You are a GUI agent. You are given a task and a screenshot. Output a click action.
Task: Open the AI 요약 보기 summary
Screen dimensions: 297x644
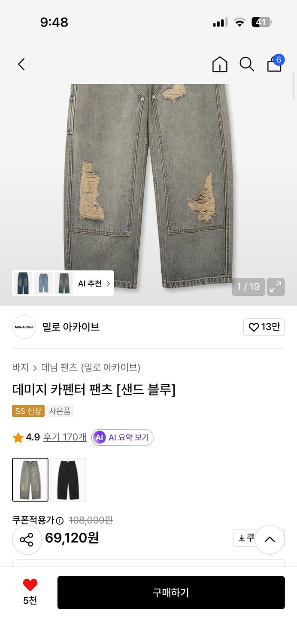pos(122,437)
